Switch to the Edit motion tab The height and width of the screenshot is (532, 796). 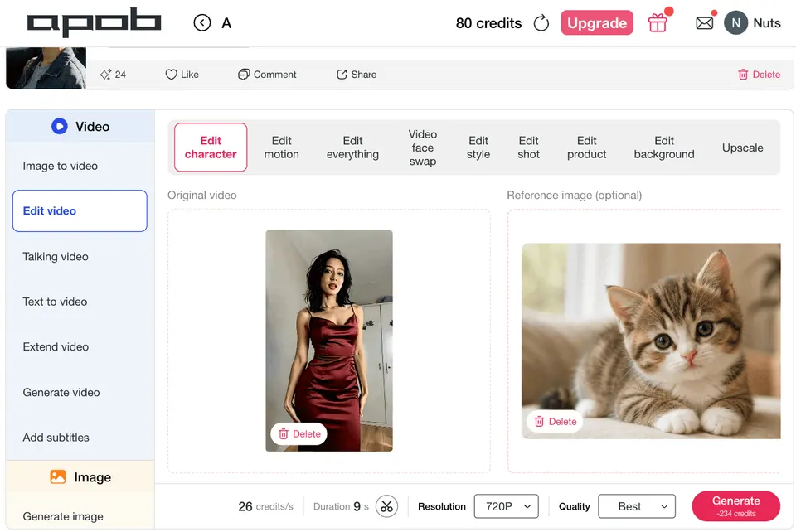tap(281, 147)
